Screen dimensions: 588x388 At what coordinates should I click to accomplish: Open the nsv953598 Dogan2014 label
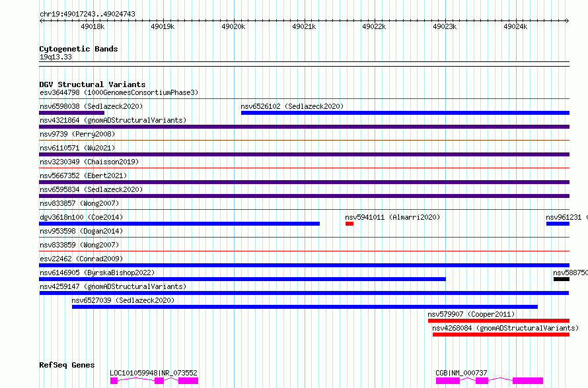point(81,231)
